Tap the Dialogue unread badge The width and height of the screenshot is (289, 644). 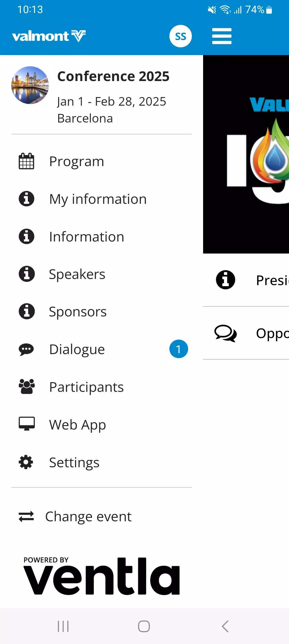pos(178,349)
